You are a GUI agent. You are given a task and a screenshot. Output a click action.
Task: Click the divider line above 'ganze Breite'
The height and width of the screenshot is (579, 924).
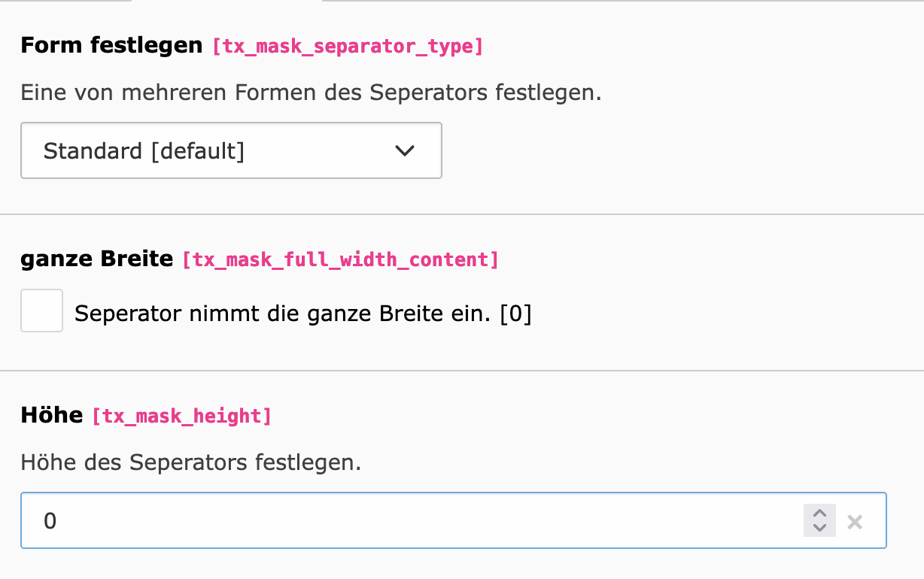point(462,214)
